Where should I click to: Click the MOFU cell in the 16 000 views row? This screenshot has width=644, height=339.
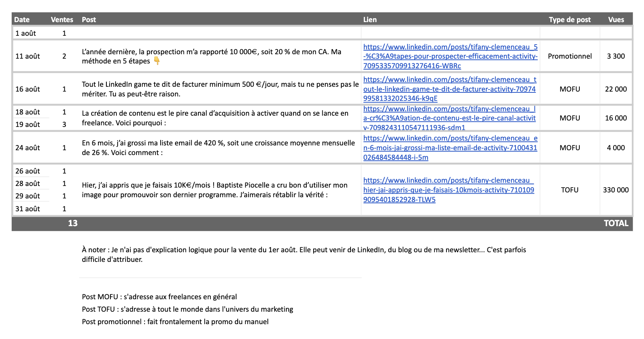[570, 118]
